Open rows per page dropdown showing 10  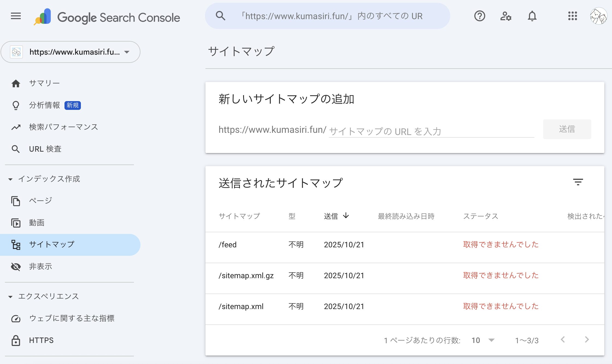(x=483, y=340)
